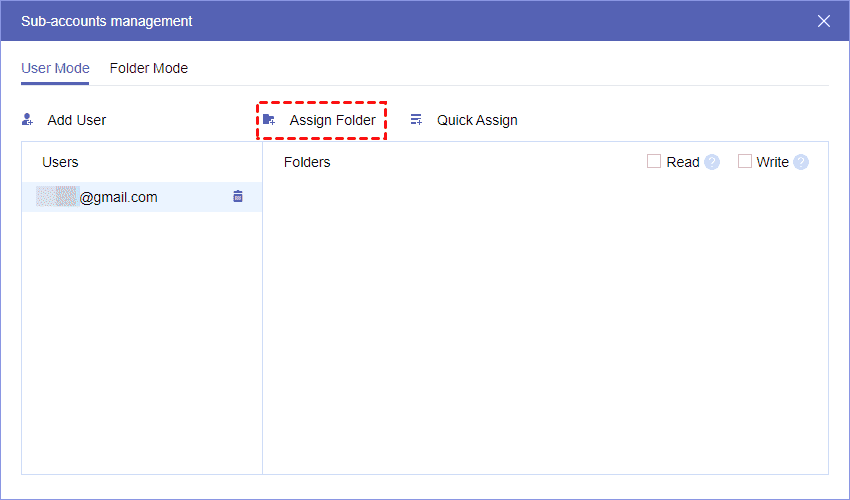
Task: Open the help tooltip beside Write
Action: click(801, 162)
